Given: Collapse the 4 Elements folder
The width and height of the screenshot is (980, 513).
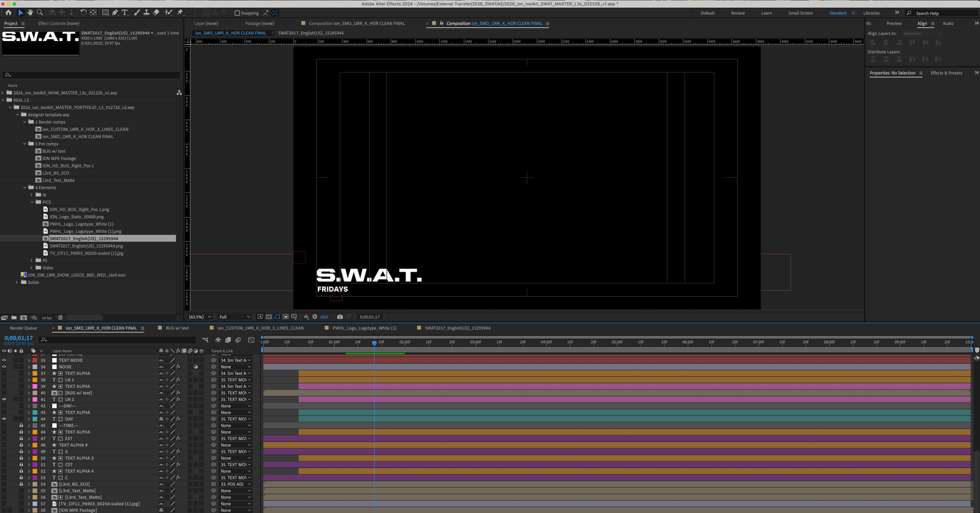Looking at the screenshot, I should click(x=24, y=188).
